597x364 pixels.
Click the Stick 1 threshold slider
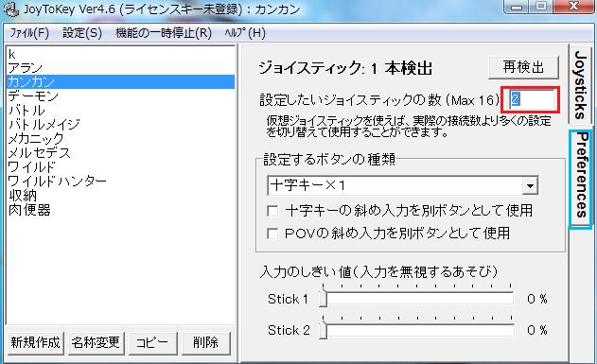[417, 299]
